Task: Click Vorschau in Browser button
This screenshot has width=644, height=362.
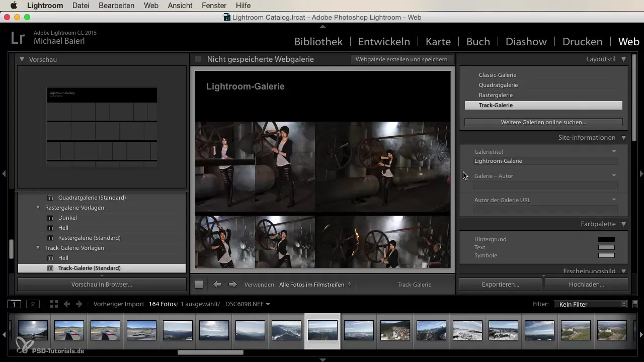Action: 102,284
